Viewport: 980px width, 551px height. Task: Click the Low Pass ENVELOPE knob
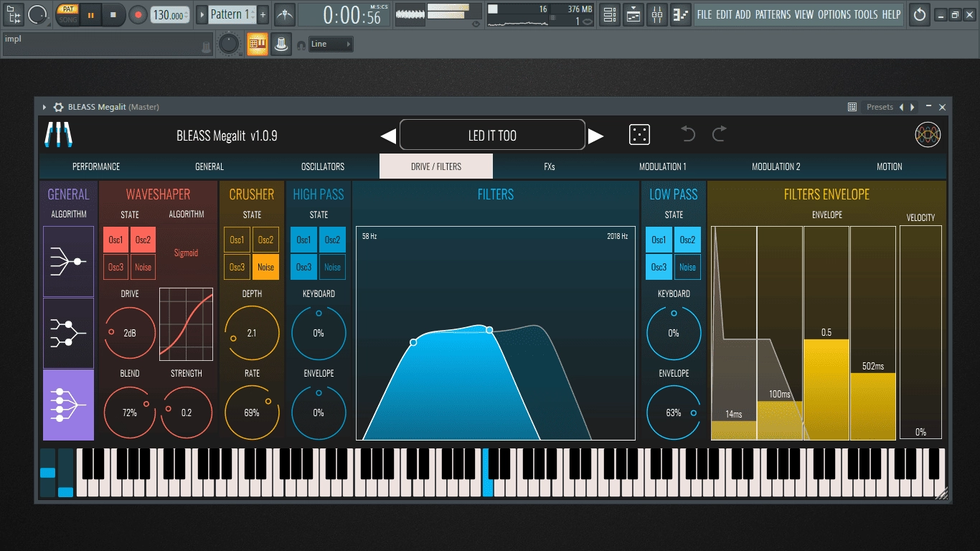pyautogui.click(x=674, y=413)
